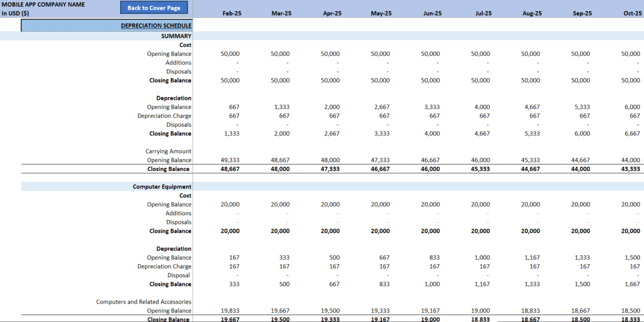
Task: Select Sep-25 computer carrying opening 18,667
Action: point(581,311)
